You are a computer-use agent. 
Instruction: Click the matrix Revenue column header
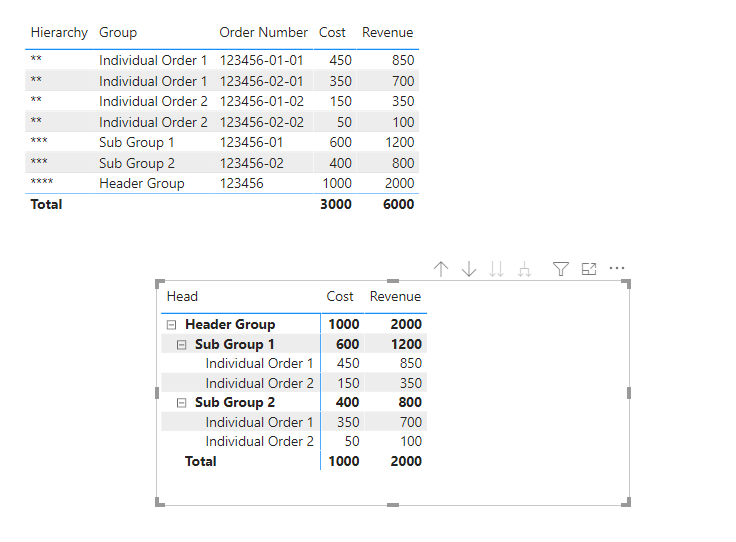pyautogui.click(x=395, y=297)
